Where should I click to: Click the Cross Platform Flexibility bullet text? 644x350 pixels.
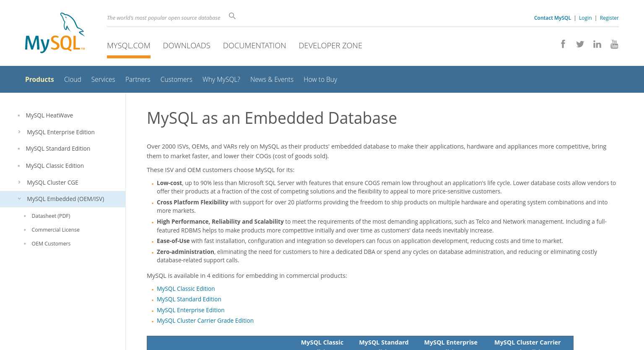(192, 202)
